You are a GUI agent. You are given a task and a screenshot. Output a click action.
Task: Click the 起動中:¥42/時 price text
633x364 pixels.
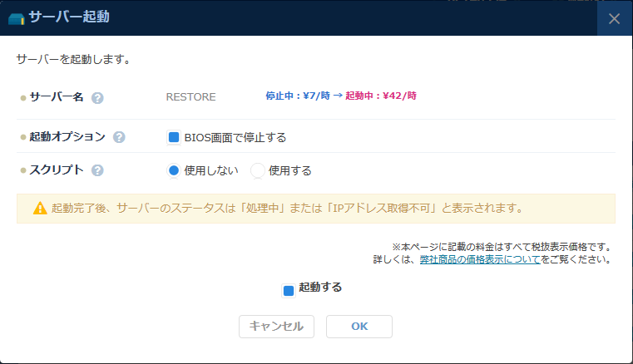point(380,96)
